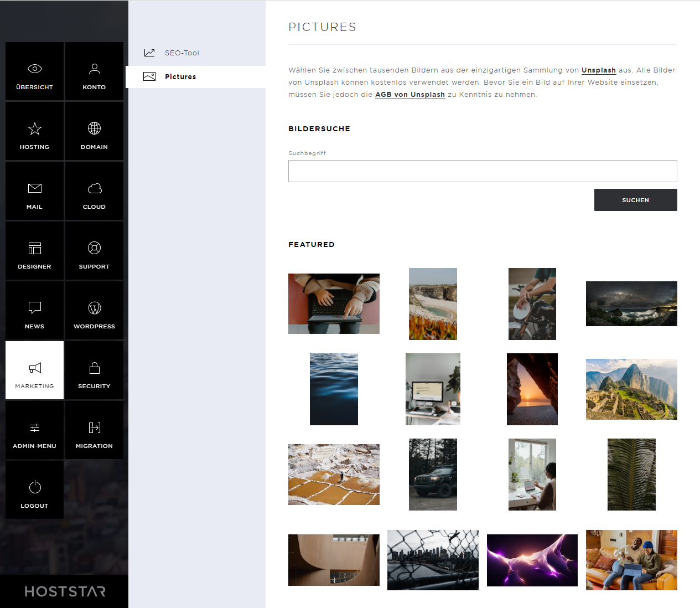Click the Logout power icon tile

[x=34, y=490]
